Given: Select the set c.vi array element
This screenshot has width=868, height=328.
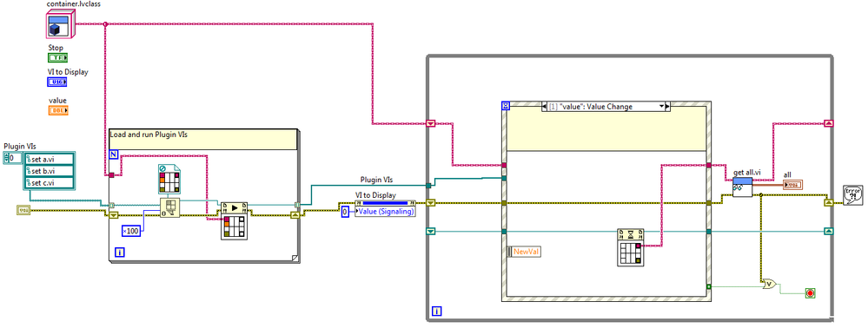Looking at the screenshot, I should click(x=49, y=183).
